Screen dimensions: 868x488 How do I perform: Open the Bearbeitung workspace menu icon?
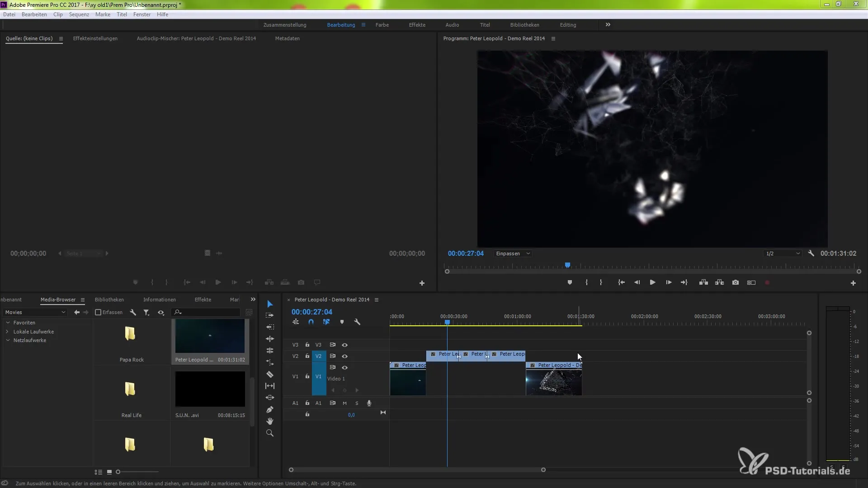(363, 25)
